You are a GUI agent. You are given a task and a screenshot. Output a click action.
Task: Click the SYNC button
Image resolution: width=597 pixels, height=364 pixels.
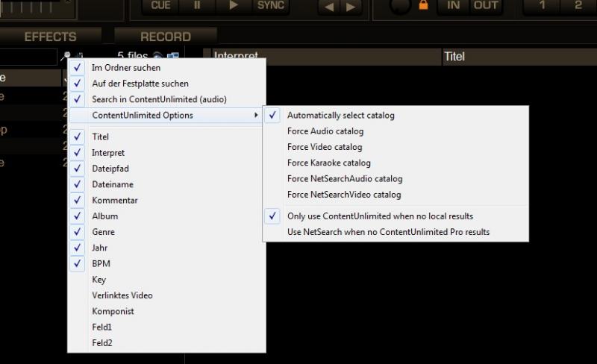[x=271, y=6]
